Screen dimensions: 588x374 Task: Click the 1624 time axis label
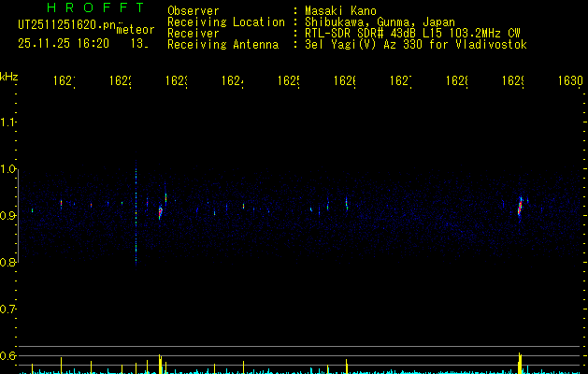[233, 80]
